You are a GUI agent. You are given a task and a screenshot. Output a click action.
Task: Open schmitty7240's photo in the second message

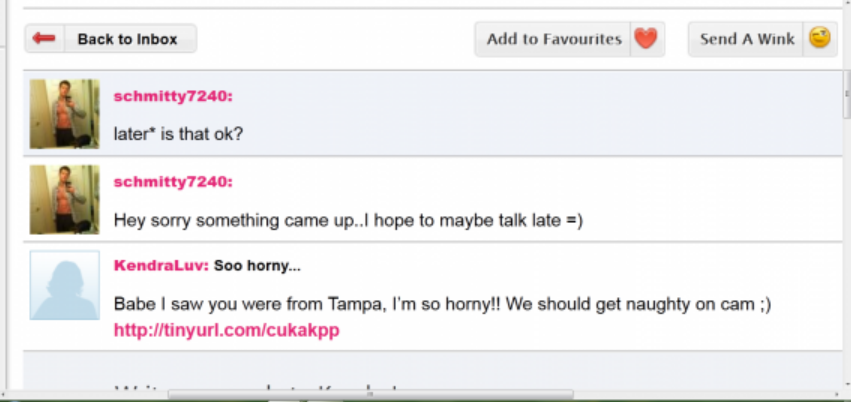65,199
